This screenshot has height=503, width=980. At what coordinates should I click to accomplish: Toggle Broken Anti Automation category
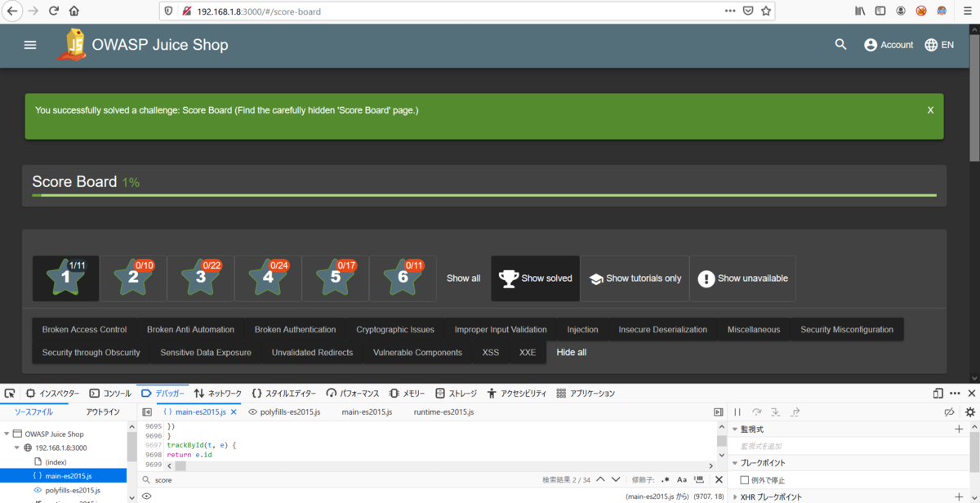coord(190,330)
